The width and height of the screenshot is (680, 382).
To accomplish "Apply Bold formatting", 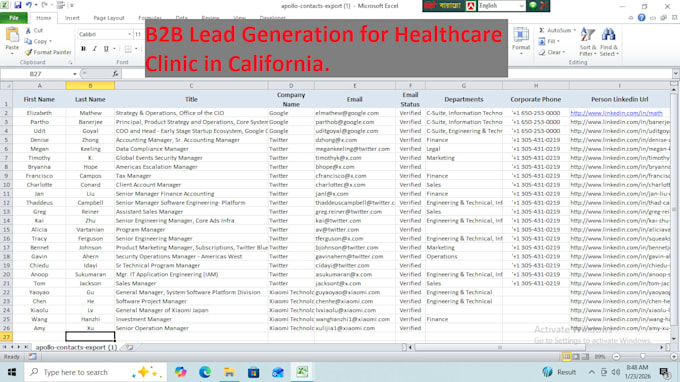I will click(x=83, y=49).
